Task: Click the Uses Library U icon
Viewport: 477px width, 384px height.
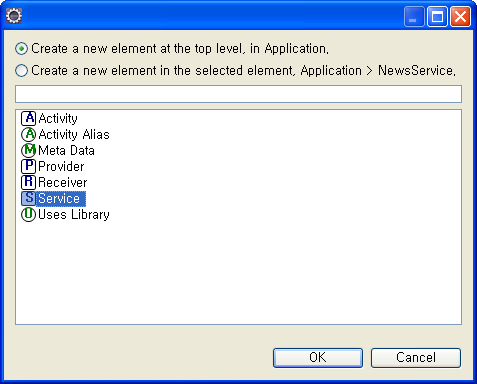Action: click(x=28, y=214)
